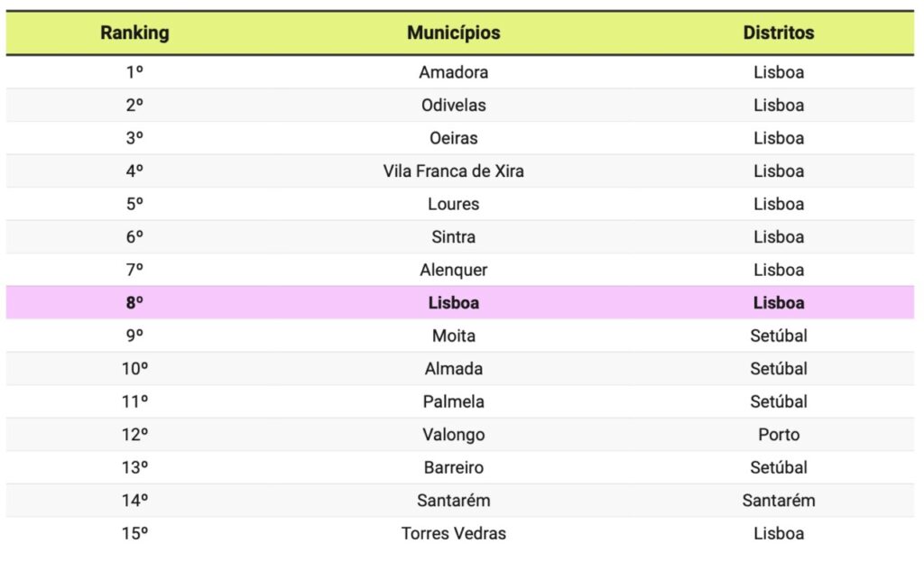This screenshot has height=571, width=924.
Task: Select the Porto district cell
Action: coord(779,435)
